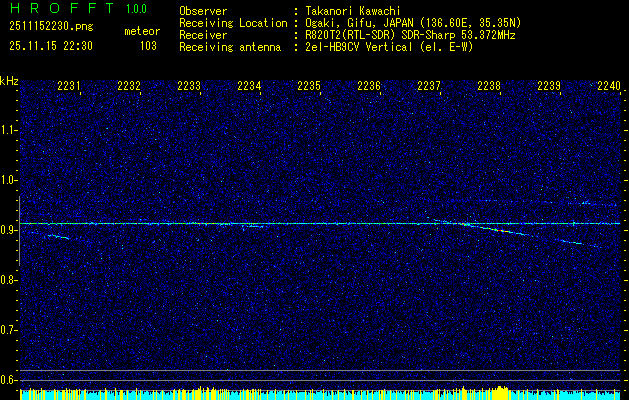Click the bright meteor echo near 2238
This screenshot has width=629, height=400.
[495, 229]
